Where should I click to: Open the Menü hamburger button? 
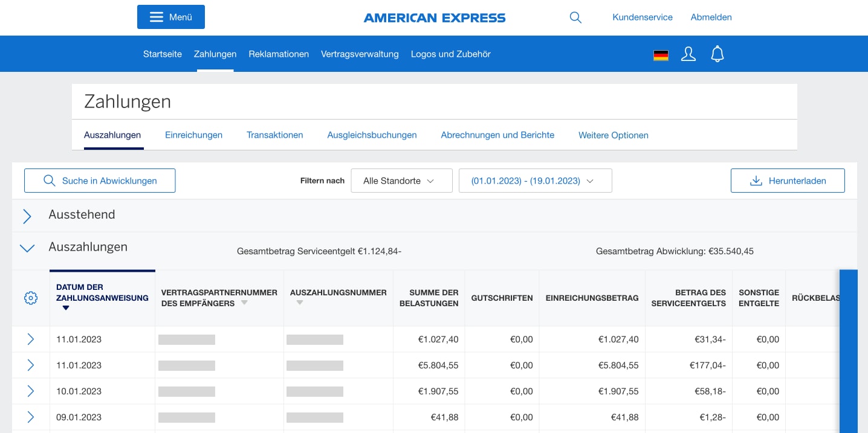[171, 17]
